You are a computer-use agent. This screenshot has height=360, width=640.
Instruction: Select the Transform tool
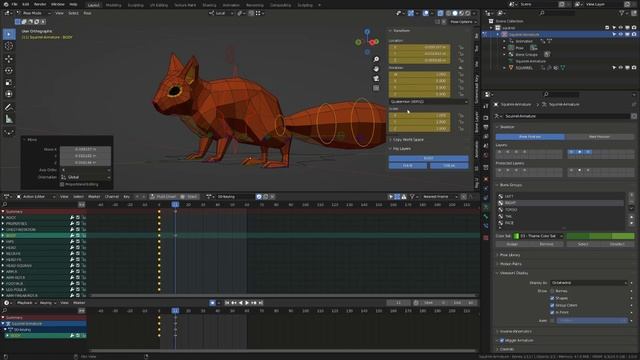click(x=9, y=94)
